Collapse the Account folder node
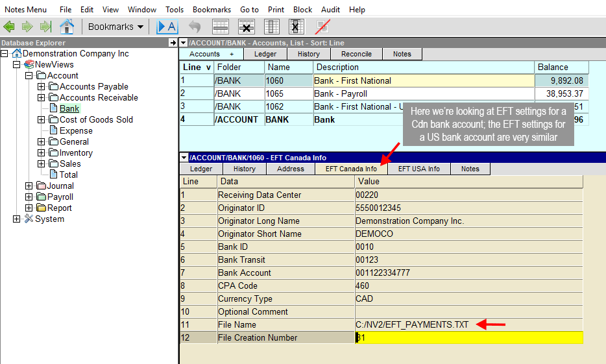The width and height of the screenshot is (606, 364). 29,75
